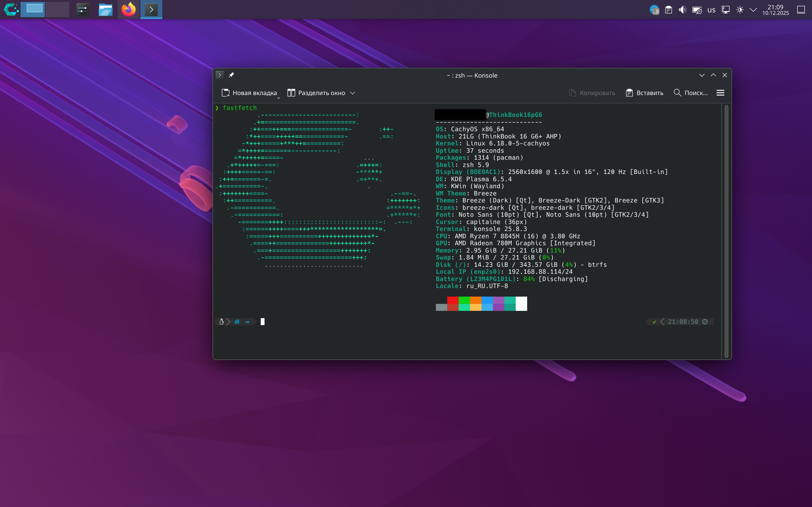
Task: Open wired network connection tray icon
Action: (x=725, y=10)
